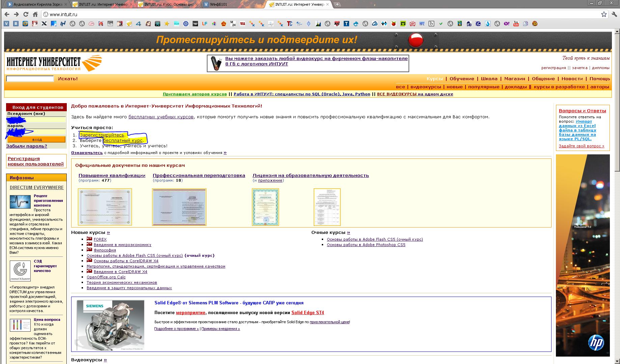Screen dimensions: 620x364
Task: Open the Новости menu item
Action: [572, 79]
